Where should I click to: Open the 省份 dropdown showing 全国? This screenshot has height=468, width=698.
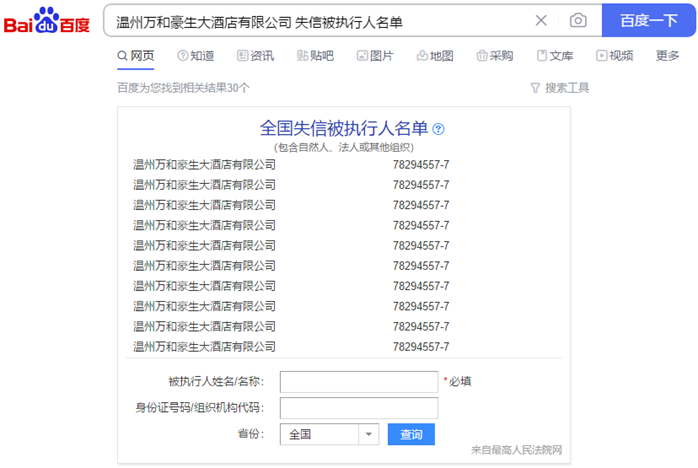[330, 434]
